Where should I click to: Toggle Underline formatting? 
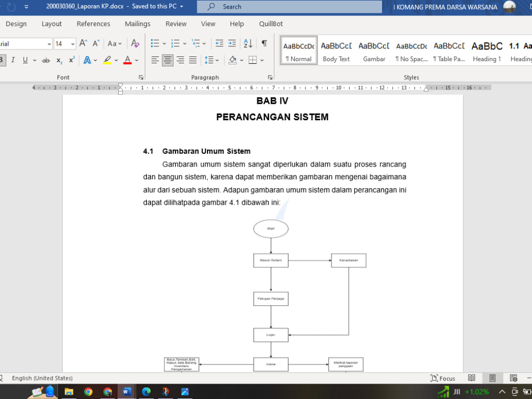(x=25, y=60)
